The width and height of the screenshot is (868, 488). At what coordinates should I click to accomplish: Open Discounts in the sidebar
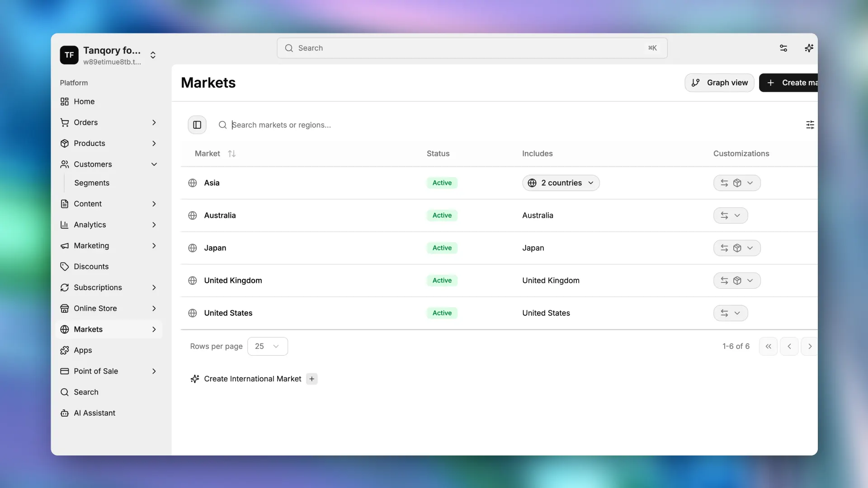point(109,267)
